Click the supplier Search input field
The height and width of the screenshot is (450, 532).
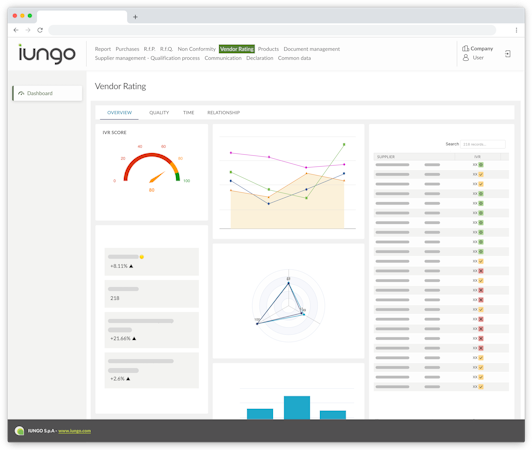pyautogui.click(x=482, y=144)
